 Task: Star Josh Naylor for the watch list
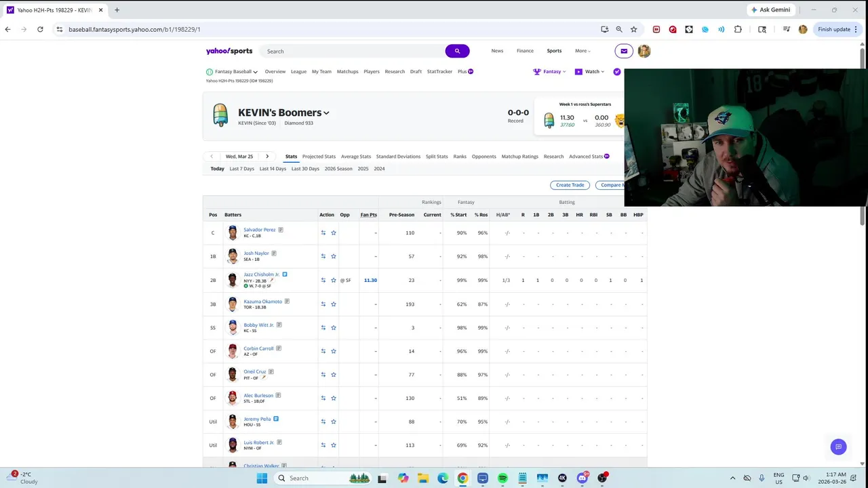pyautogui.click(x=334, y=256)
